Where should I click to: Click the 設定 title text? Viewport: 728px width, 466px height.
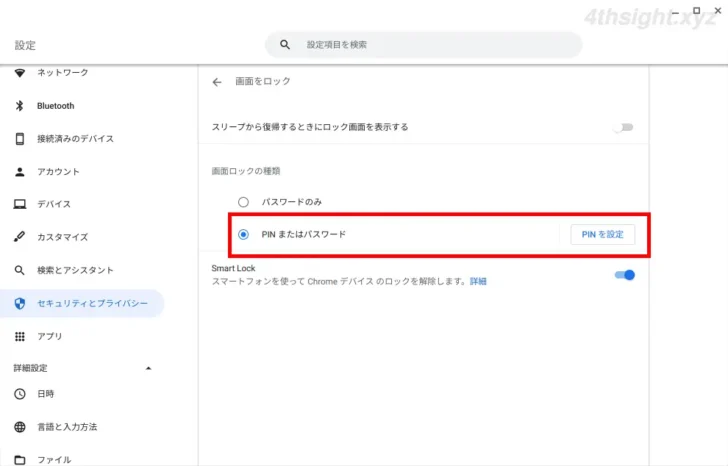(25, 45)
